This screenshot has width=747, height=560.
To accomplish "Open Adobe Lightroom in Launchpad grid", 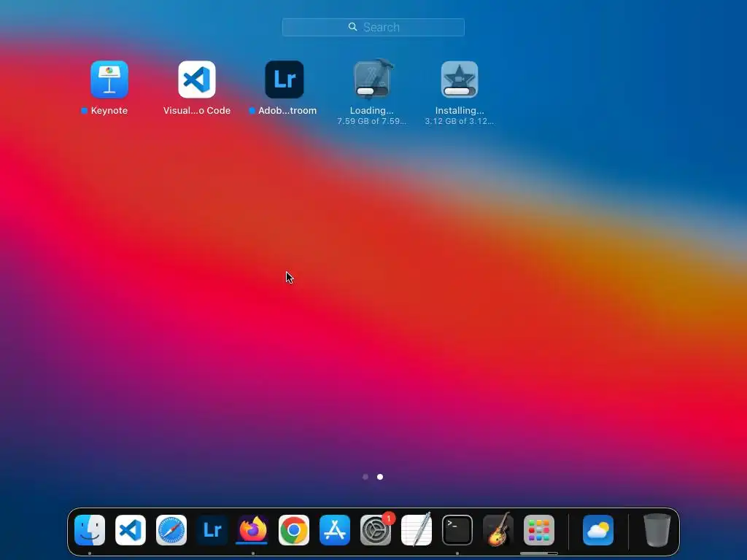I will (x=285, y=79).
